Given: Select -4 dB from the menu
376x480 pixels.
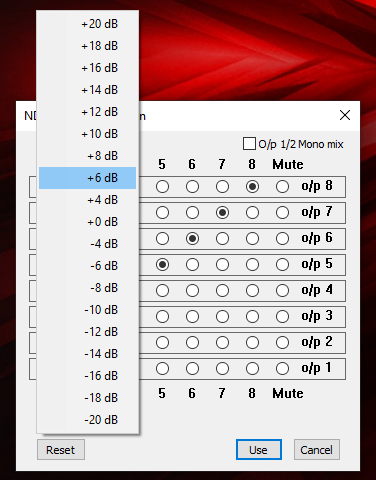Looking at the screenshot, I should pos(87,244).
